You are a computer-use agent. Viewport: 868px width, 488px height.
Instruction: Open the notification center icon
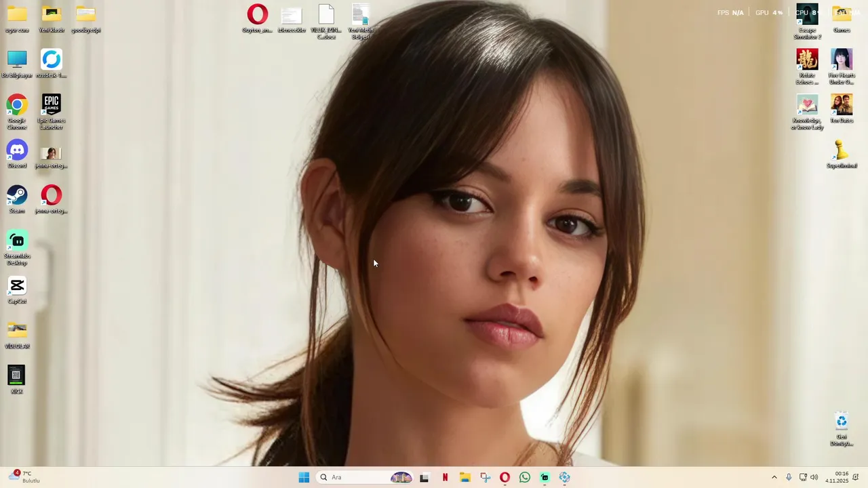(856, 477)
